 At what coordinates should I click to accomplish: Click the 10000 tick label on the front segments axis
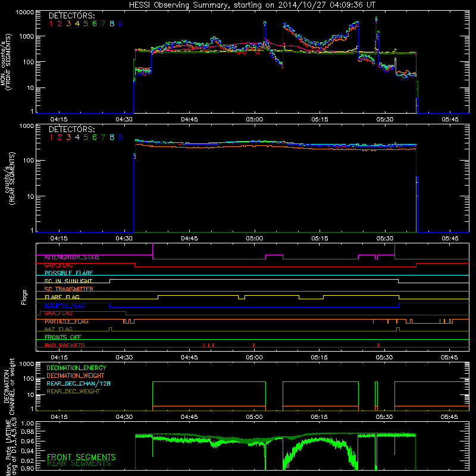tap(25, 12)
